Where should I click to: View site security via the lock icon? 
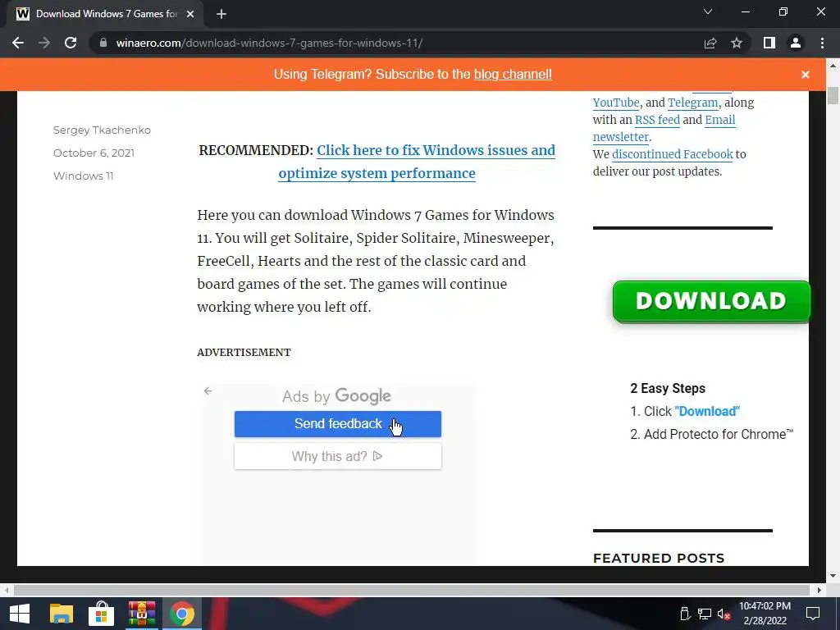click(x=103, y=43)
